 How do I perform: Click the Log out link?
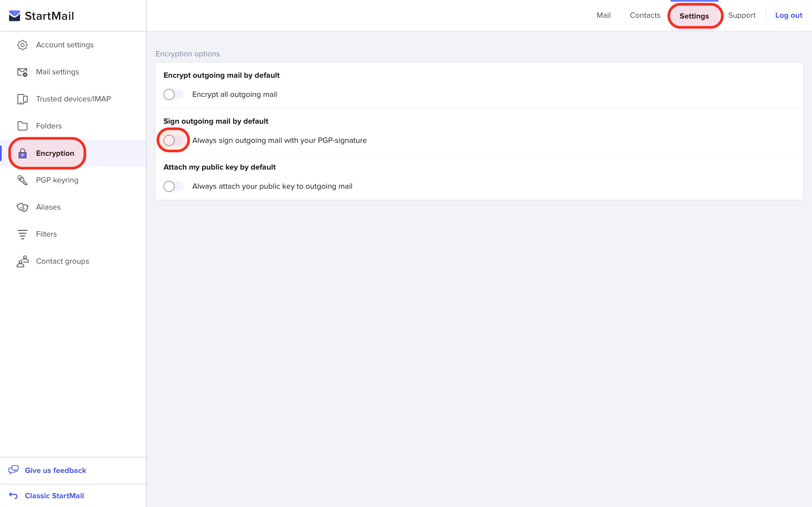pyautogui.click(x=789, y=15)
